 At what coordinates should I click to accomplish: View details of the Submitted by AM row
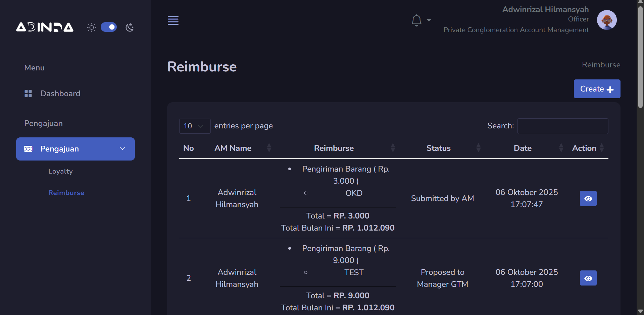pyautogui.click(x=588, y=198)
